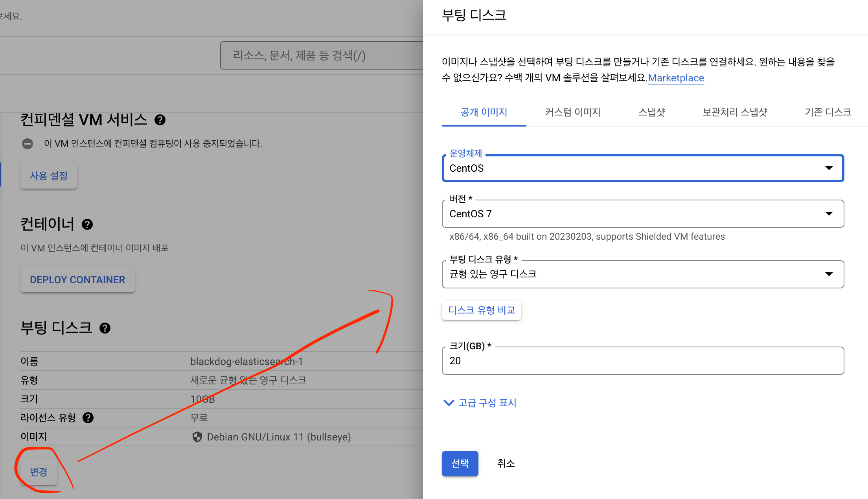Open the Marketplace link
This screenshot has width=868, height=499.
coord(676,78)
